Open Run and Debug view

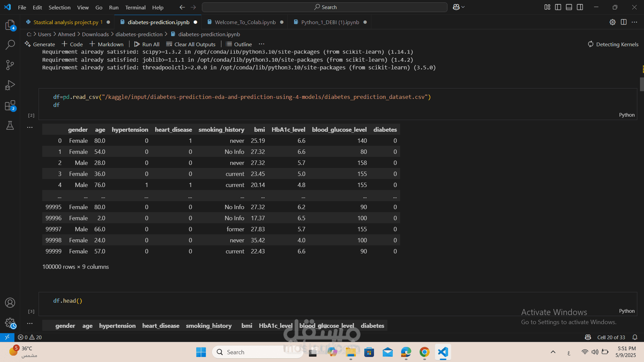tap(10, 85)
